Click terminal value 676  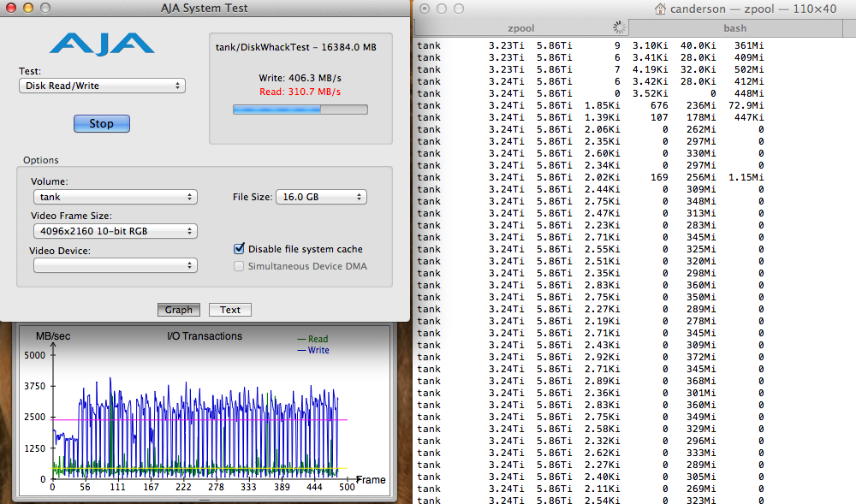point(659,105)
